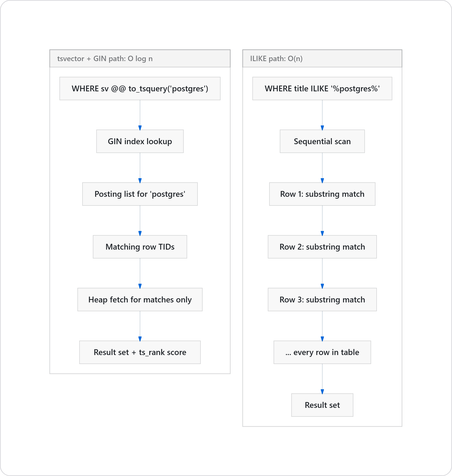The width and height of the screenshot is (452, 476).
Task: Select the GIN index lookup node
Action: pos(140,141)
